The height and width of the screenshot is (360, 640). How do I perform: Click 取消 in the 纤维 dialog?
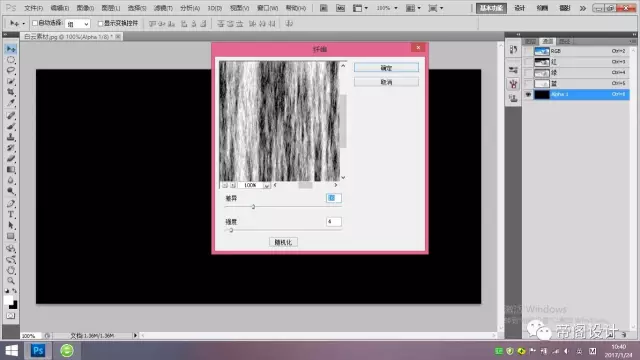[386, 82]
